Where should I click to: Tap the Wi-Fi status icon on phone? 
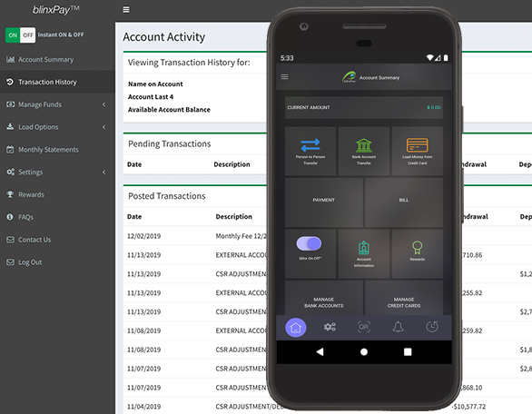(x=430, y=58)
